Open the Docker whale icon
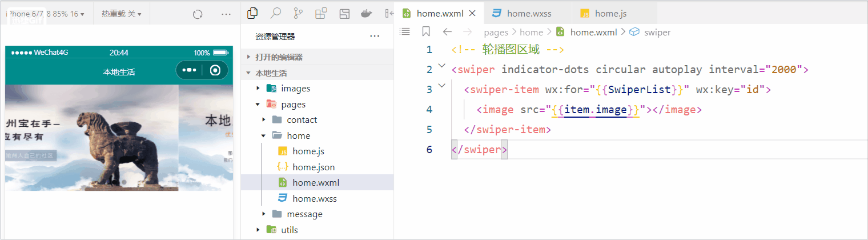This screenshot has width=868, height=240. 367,13
